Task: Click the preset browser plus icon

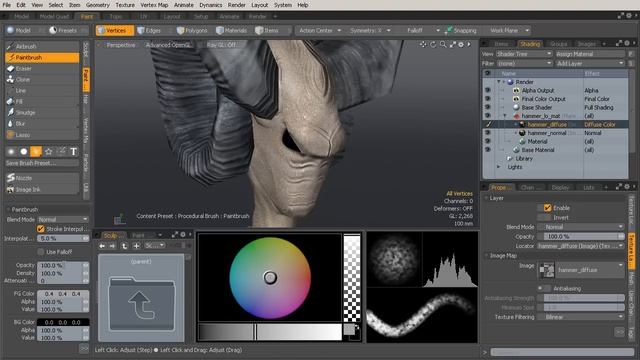Action: tap(136, 246)
